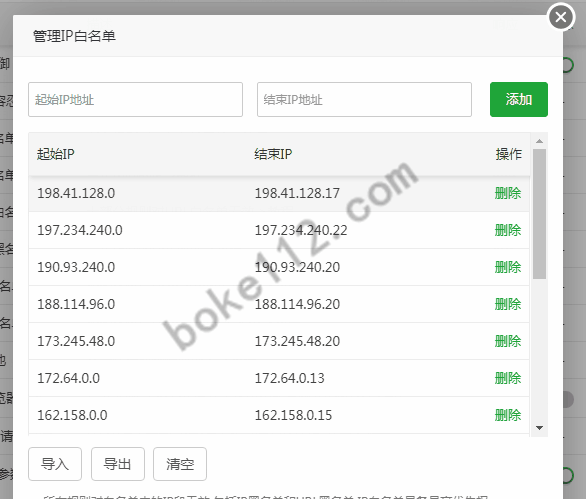Click the 导入 import button

tap(55, 464)
